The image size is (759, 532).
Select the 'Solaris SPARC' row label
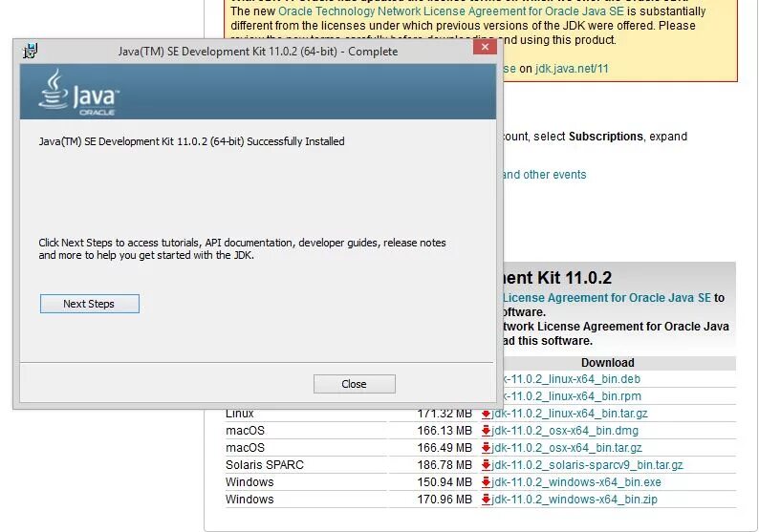coord(264,465)
